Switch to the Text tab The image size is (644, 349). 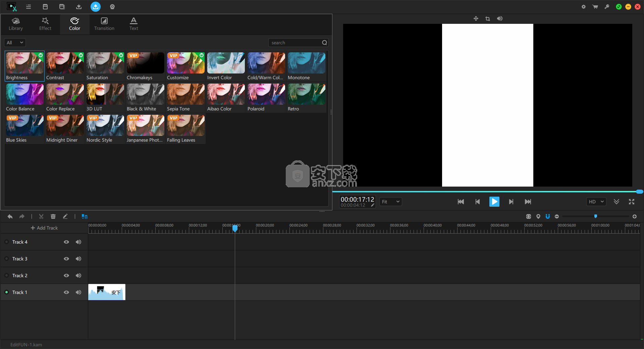click(x=134, y=24)
